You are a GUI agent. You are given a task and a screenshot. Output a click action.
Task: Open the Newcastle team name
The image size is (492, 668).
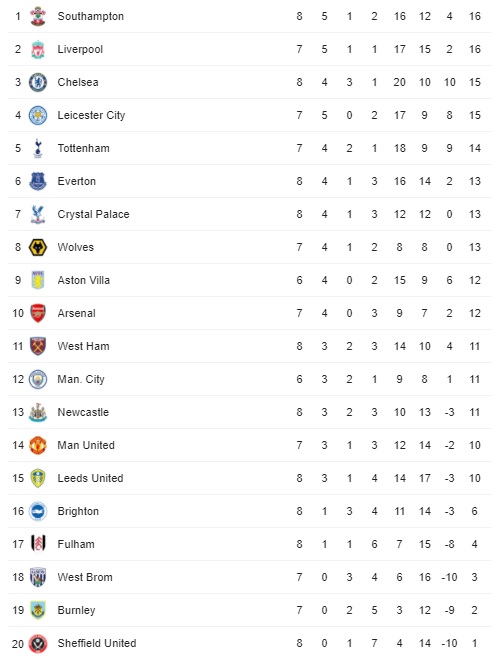click(x=83, y=412)
